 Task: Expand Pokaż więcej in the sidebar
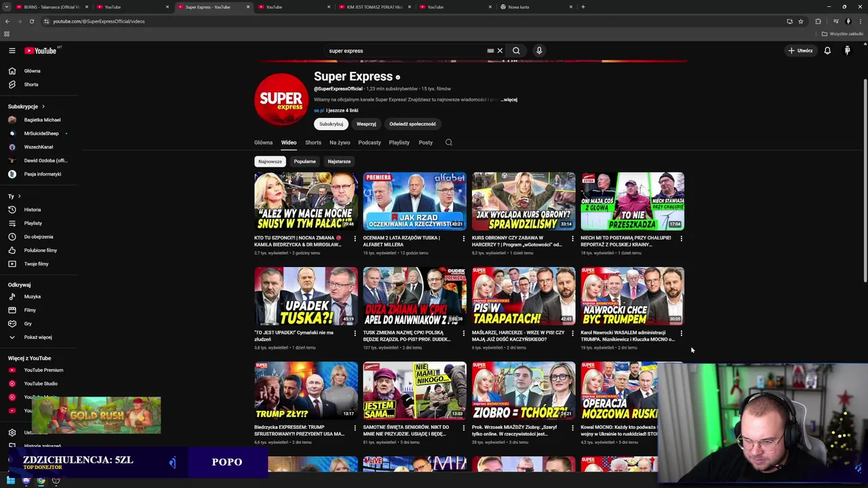[x=39, y=337]
